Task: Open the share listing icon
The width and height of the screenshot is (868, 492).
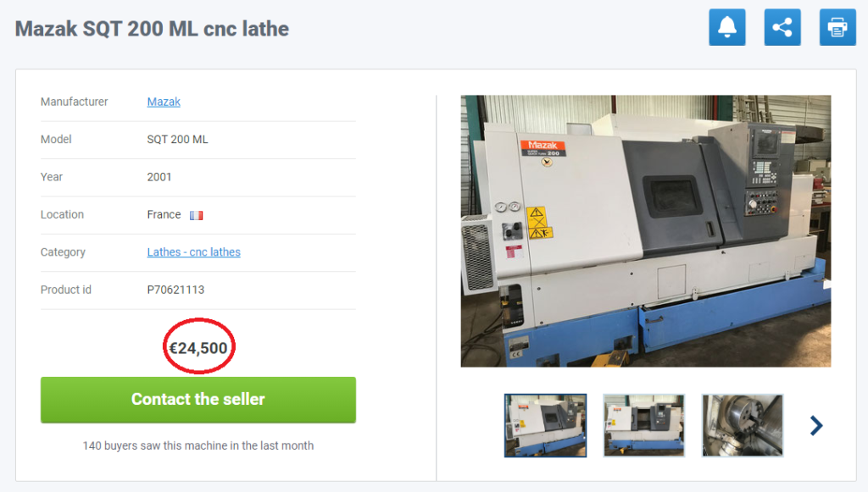Action: 782,27
